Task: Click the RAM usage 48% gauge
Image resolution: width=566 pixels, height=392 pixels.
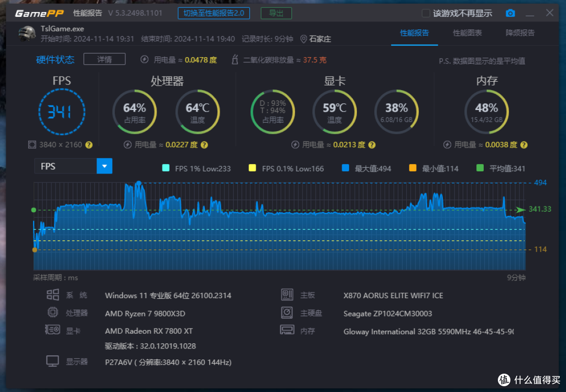Action: [x=486, y=112]
